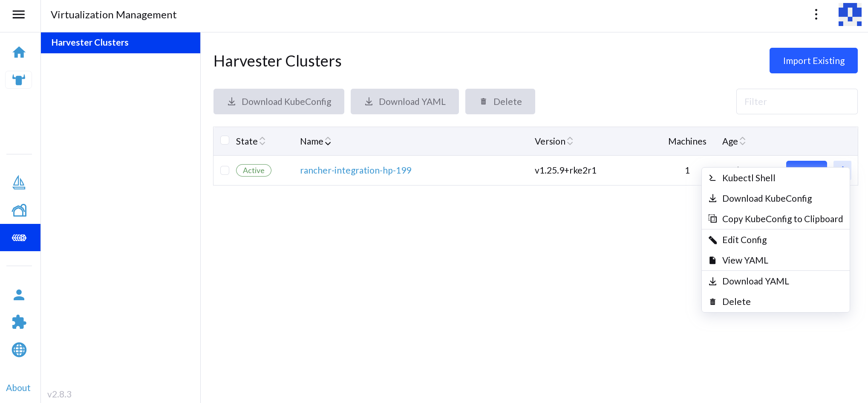Select the rancher-integration-hp-199 row checkbox
Image resolution: width=868 pixels, height=403 pixels.
225,171
